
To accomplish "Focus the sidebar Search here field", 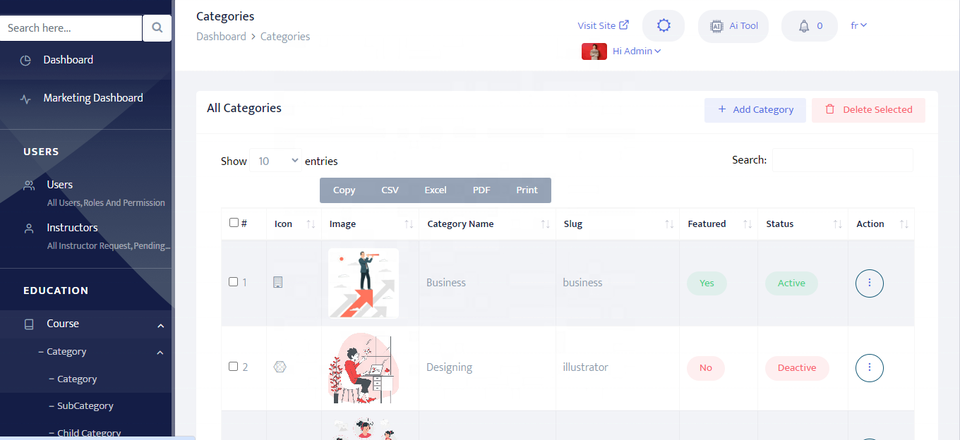I will [71, 28].
